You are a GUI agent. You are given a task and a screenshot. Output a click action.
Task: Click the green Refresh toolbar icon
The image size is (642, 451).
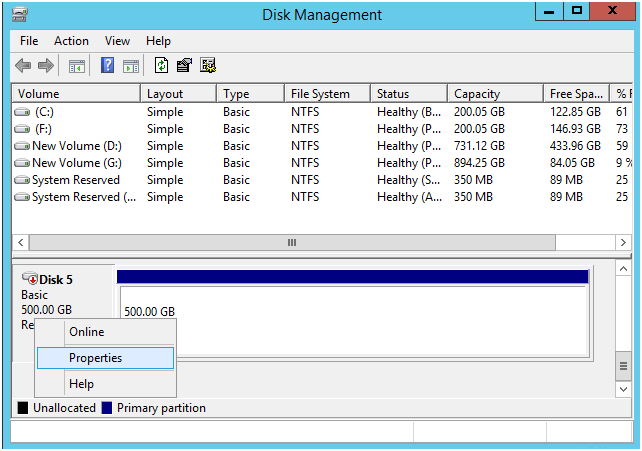click(x=161, y=65)
